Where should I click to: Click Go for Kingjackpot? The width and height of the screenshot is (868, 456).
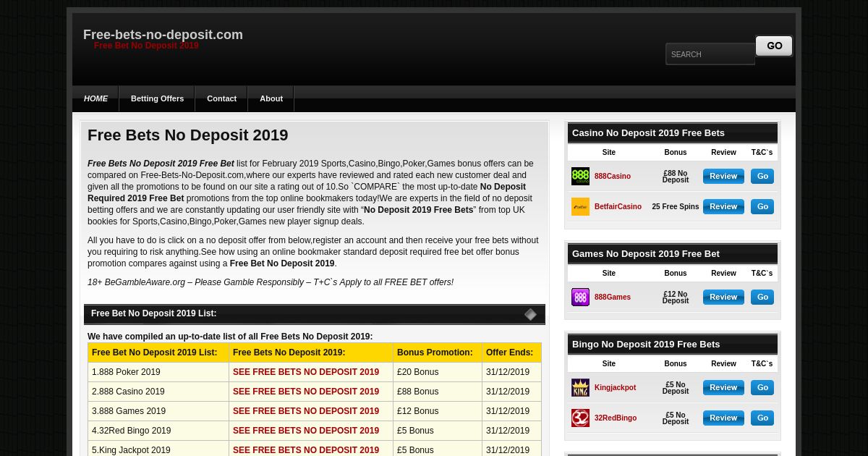[762, 387]
